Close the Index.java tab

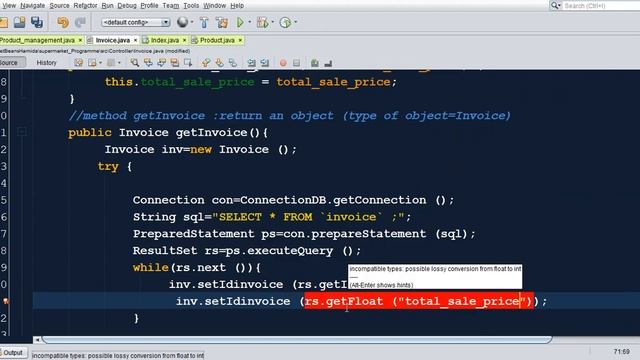pos(184,40)
